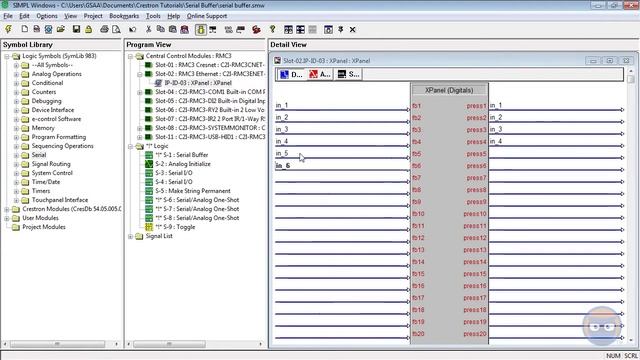Click the XPanel (Digitals) symbol header
640x360 pixels.
tap(449, 90)
